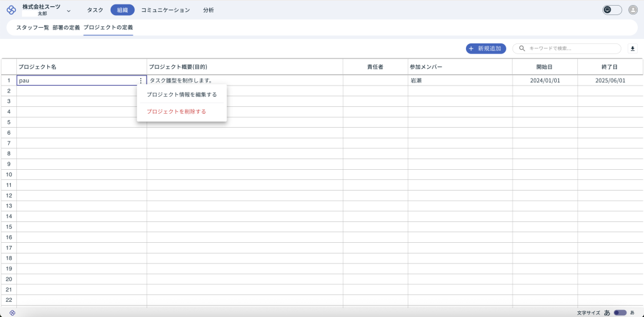
Task: Expand the company account dropdown chevron
Action: (69, 11)
